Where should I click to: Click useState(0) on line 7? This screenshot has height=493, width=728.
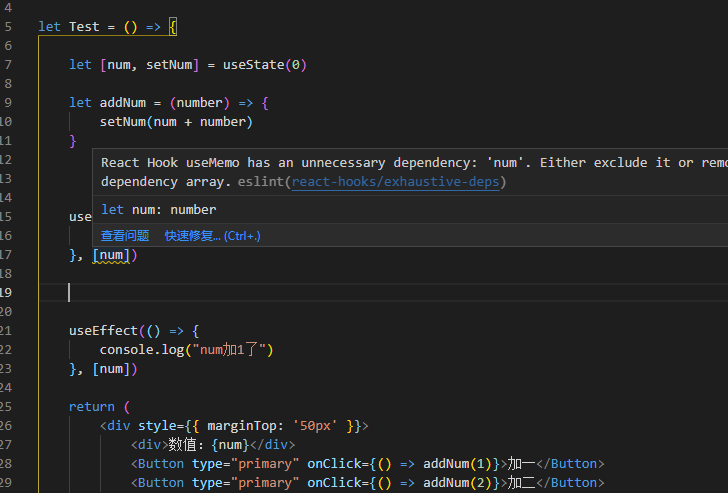click(265, 65)
